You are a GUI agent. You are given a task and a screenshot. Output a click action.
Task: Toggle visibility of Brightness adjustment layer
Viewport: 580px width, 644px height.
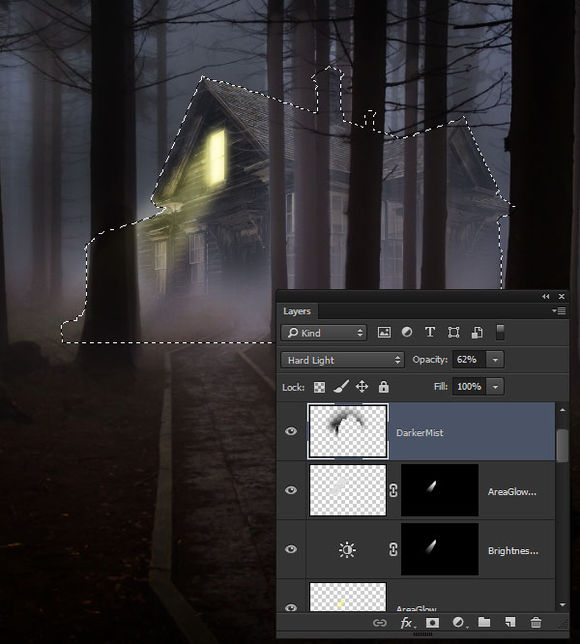pyautogui.click(x=291, y=549)
